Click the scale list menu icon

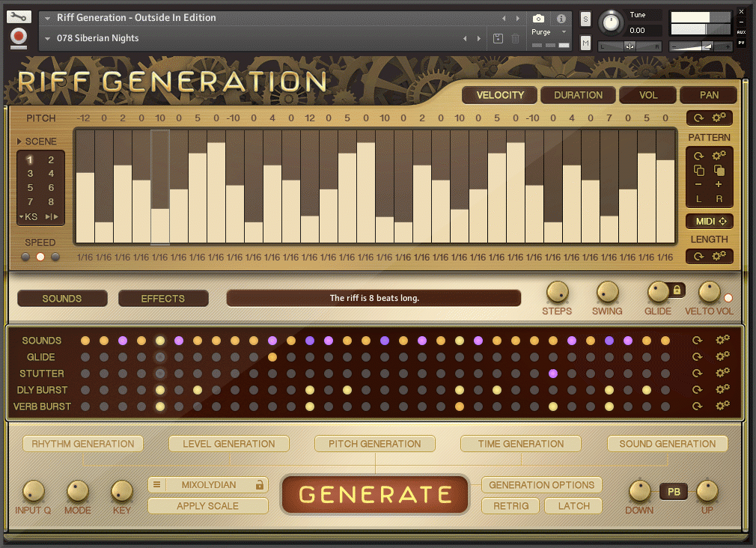(x=156, y=484)
